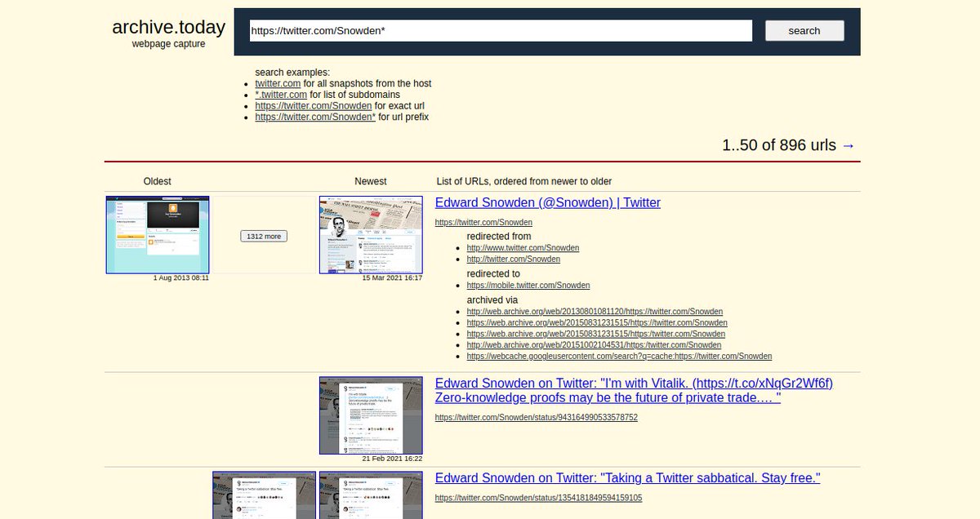Click the 'archived via' label
This screenshot has height=519, width=980.
[492, 300]
